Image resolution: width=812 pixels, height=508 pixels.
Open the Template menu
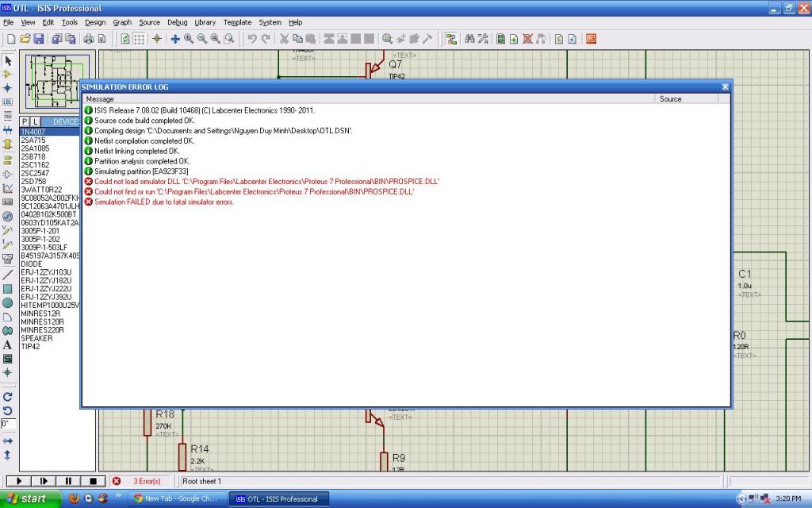pyautogui.click(x=237, y=22)
